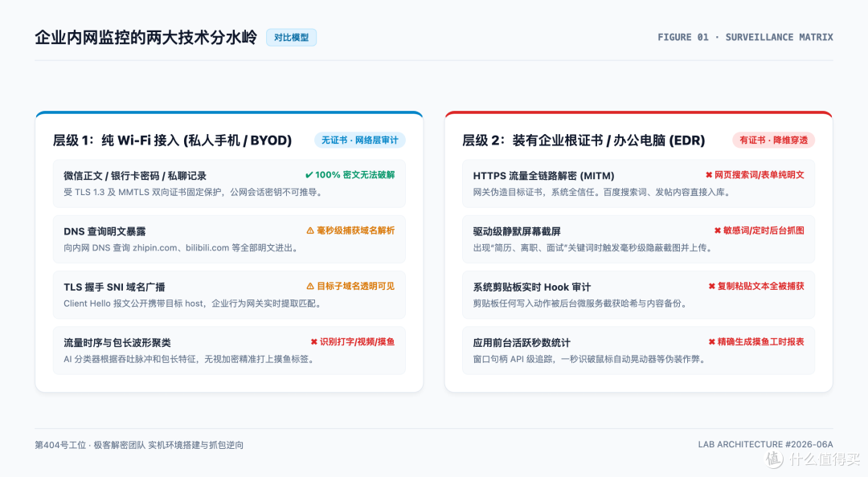Select the title 企业内网监控的两大技术分水岭

[x=146, y=38]
